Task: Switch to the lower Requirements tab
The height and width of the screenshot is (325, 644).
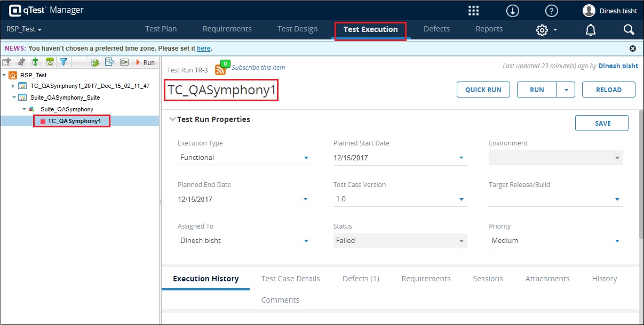Action: click(x=426, y=279)
